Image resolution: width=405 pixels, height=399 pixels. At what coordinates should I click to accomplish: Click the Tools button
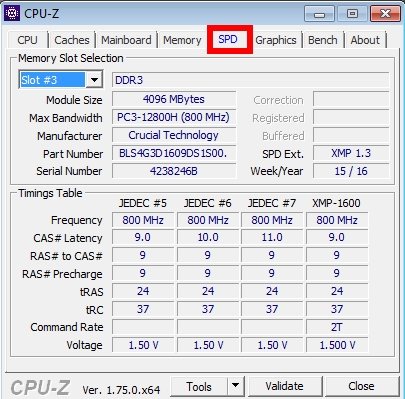pos(199,386)
